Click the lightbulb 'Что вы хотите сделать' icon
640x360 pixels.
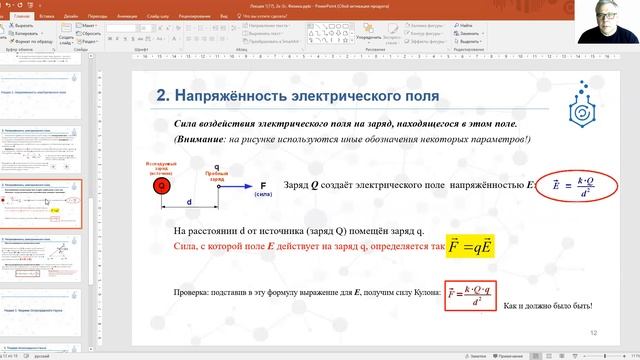[x=239, y=16]
